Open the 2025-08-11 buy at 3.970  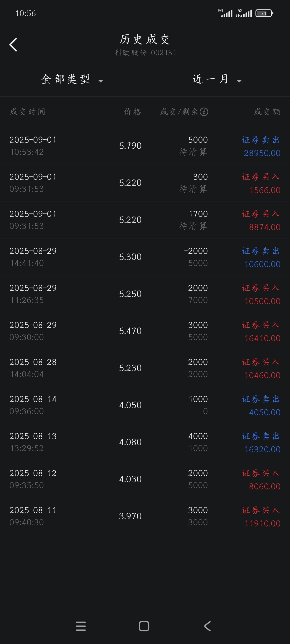[x=145, y=516]
